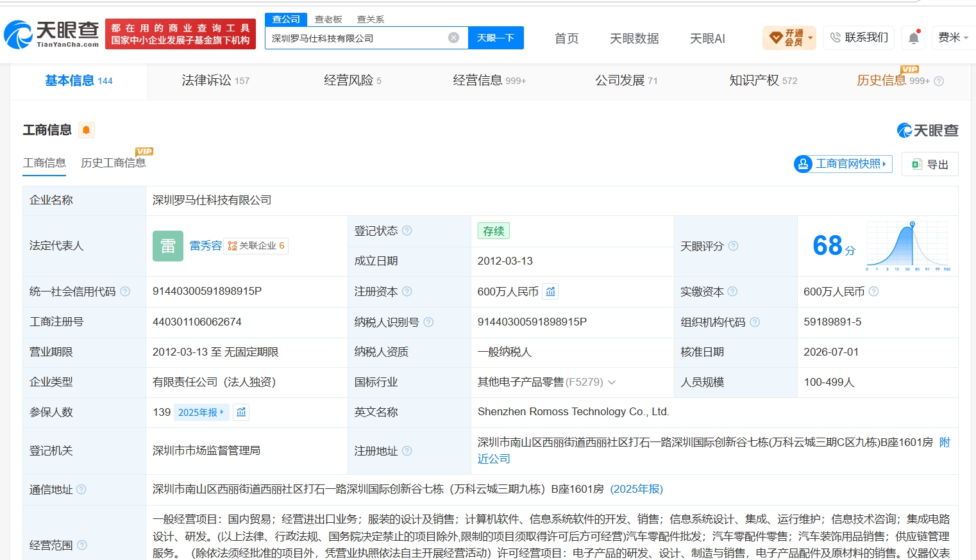Image resolution: width=976 pixels, height=560 pixels.
Task: Click help icon beside 实缴资本 label
Action: pyautogui.click(x=732, y=292)
